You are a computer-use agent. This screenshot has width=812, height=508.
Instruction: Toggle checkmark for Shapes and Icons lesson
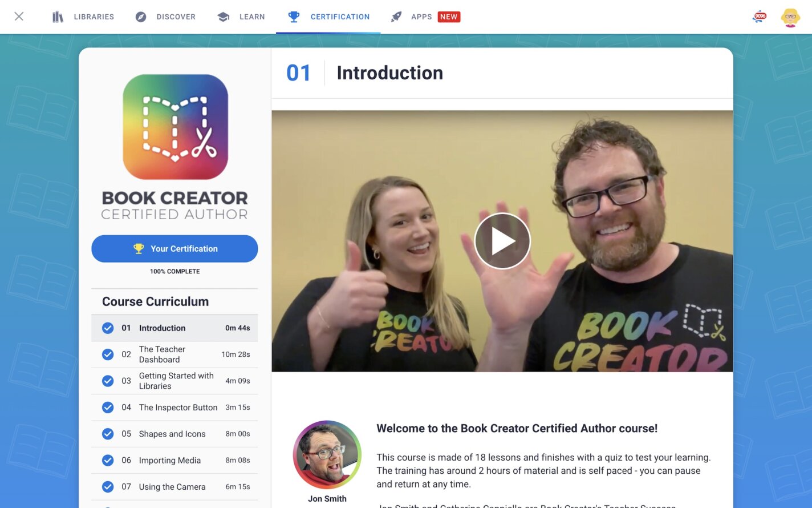coord(108,434)
